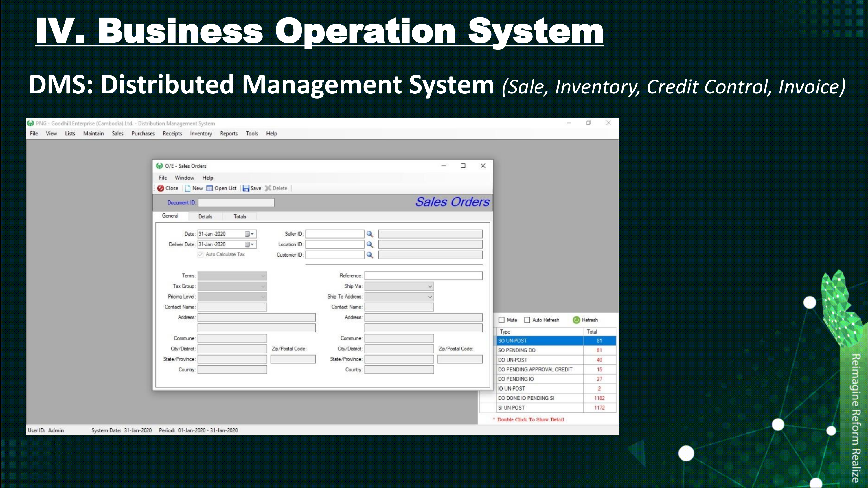Viewport: 868px width, 488px height.
Task: Save the sales order
Action: (x=252, y=188)
